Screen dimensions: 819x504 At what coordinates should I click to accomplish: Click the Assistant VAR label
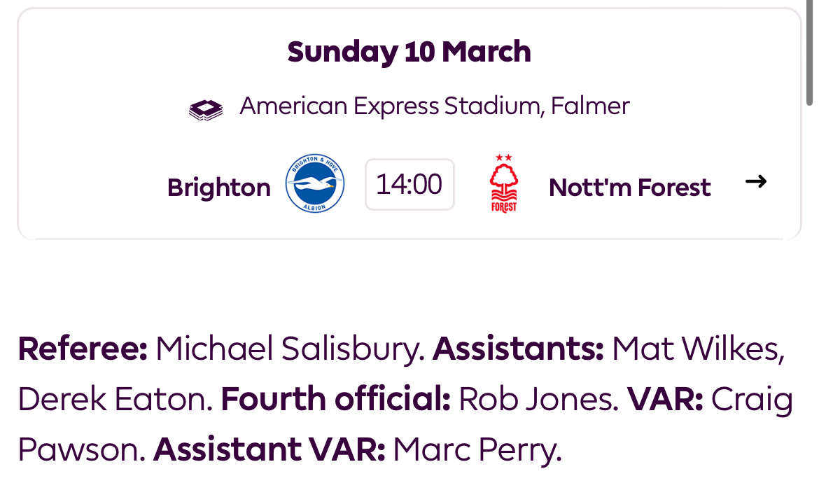click(269, 449)
